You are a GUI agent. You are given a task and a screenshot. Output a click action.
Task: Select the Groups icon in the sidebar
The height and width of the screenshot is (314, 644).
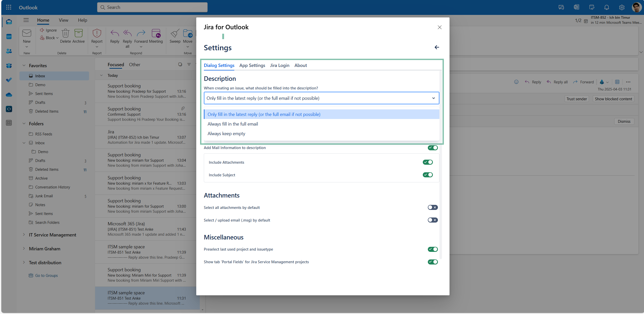pyautogui.click(x=9, y=66)
